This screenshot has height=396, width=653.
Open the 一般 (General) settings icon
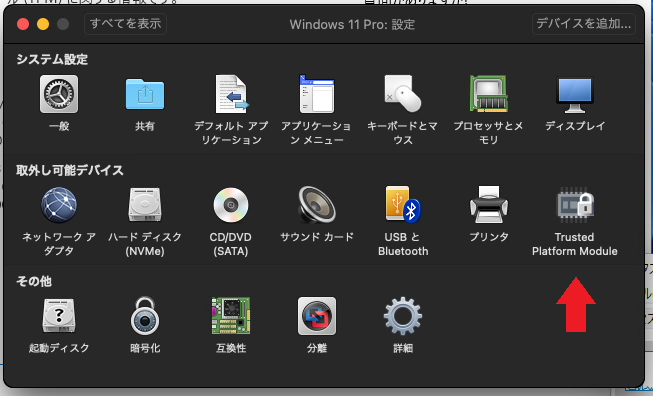[59, 94]
